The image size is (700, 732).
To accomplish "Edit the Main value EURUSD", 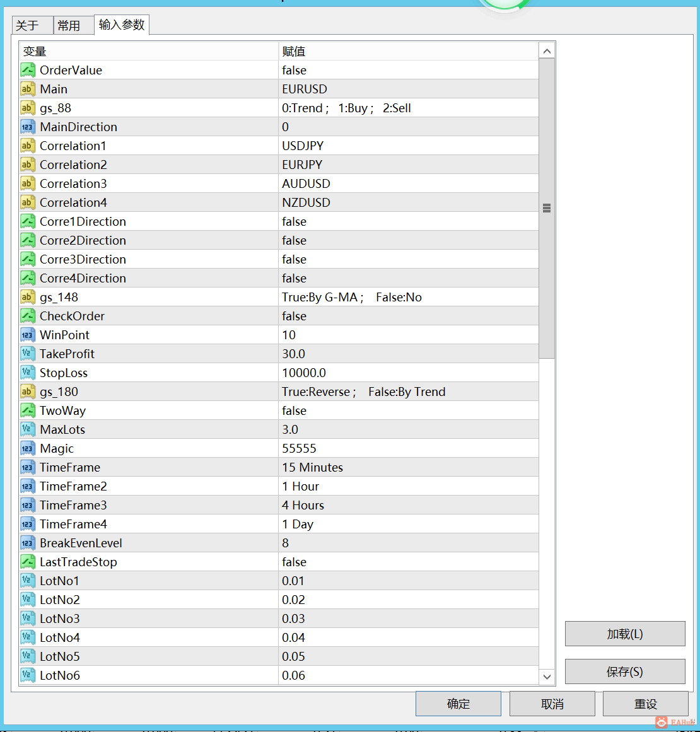I will [408, 89].
